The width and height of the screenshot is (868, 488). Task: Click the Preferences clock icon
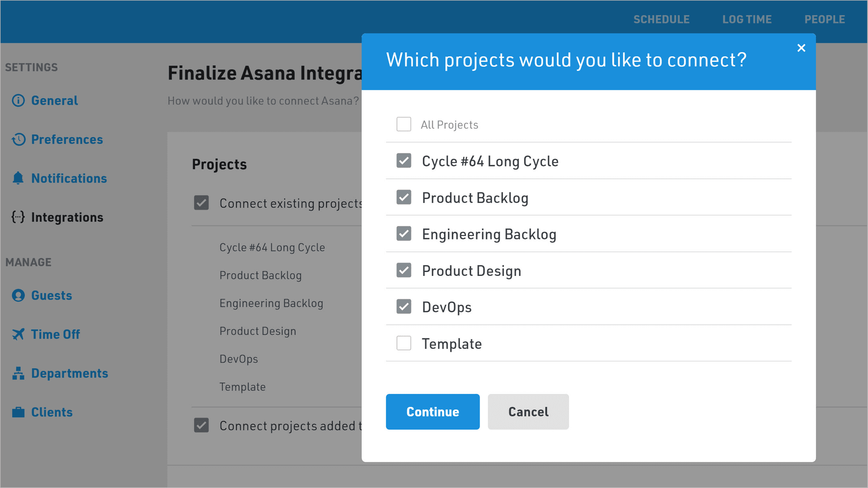coord(18,140)
